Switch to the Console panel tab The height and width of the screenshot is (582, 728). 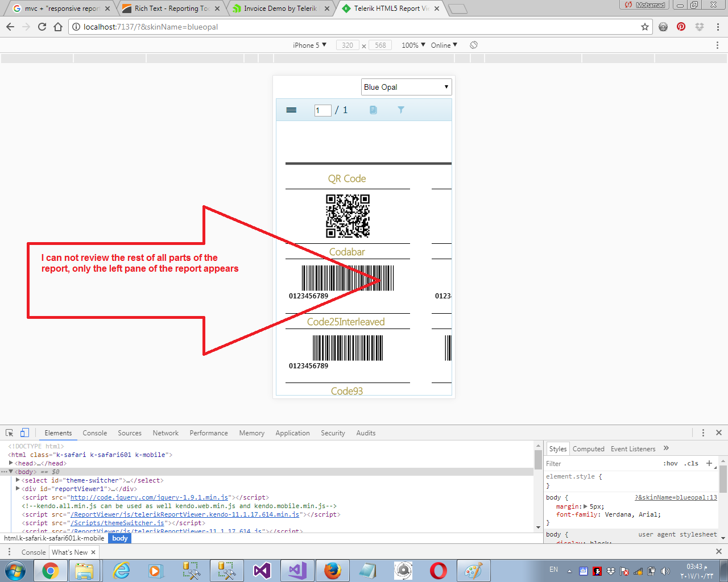tap(95, 433)
